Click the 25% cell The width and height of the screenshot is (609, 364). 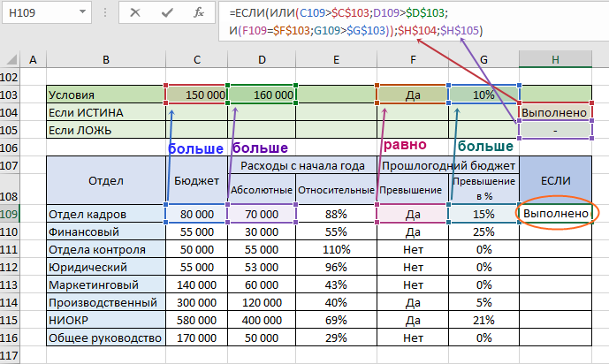pos(483,231)
